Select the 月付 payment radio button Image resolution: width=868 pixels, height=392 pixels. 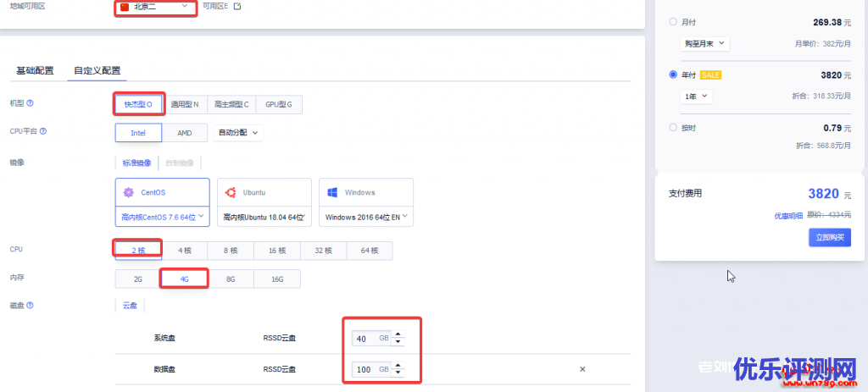[673, 22]
